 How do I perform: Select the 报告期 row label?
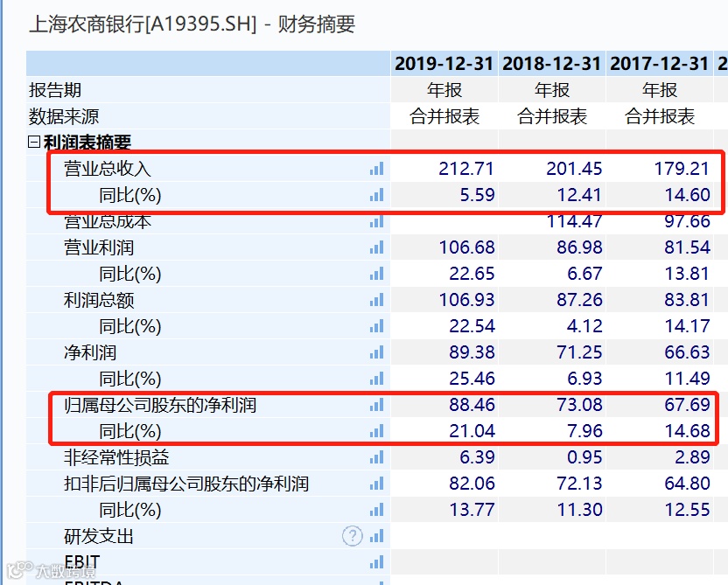click(x=55, y=90)
